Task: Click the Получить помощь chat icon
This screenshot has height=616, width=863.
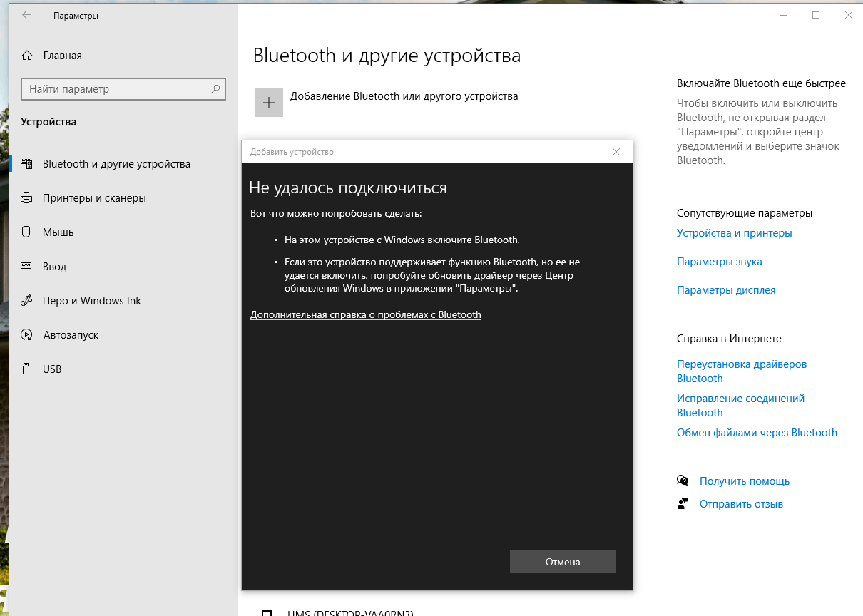Action: (683, 481)
